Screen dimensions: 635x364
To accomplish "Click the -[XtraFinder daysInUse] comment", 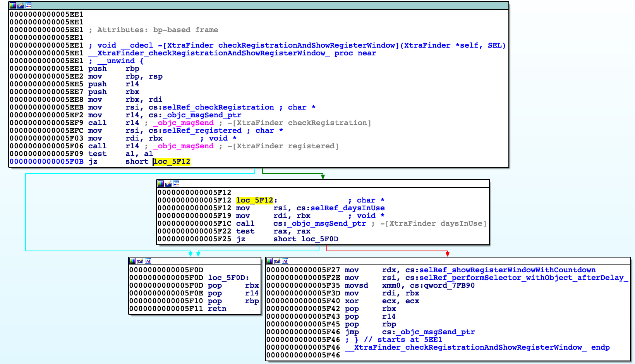I will (x=433, y=223).
